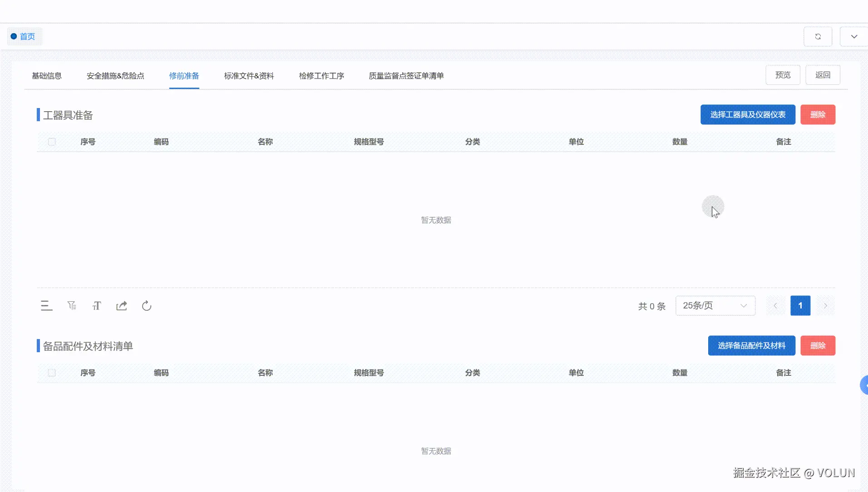Open the 25条/页 page size dropdown
The width and height of the screenshot is (868, 492).
[715, 306]
